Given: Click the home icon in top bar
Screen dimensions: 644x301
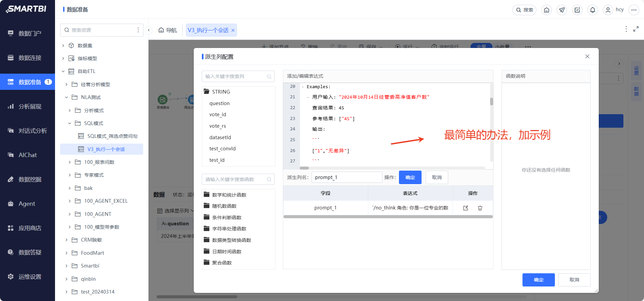Looking at the screenshot, I should coord(546,10).
